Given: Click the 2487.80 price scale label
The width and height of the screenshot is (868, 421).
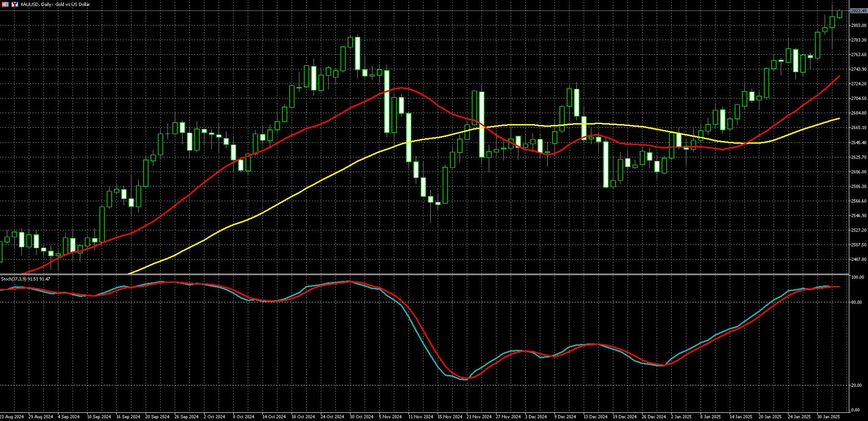Looking at the screenshot, I should tap(858, 260).
